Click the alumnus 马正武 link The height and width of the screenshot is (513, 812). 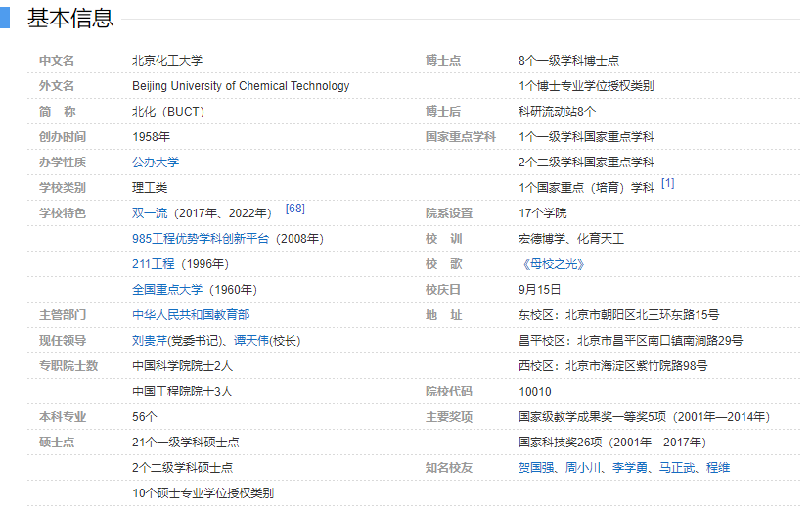[676, 468]
